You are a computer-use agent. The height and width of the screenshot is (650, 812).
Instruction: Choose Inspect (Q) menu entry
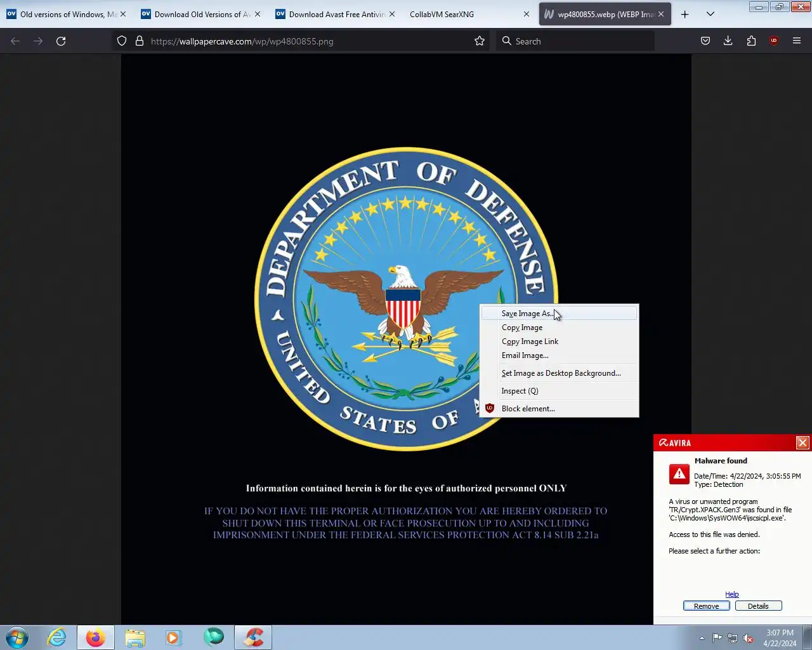pos(560,391)
